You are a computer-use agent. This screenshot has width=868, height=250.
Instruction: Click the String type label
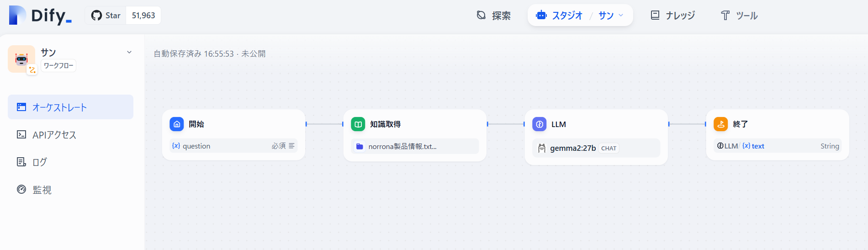pyautogui.click(x=830, y=146)
